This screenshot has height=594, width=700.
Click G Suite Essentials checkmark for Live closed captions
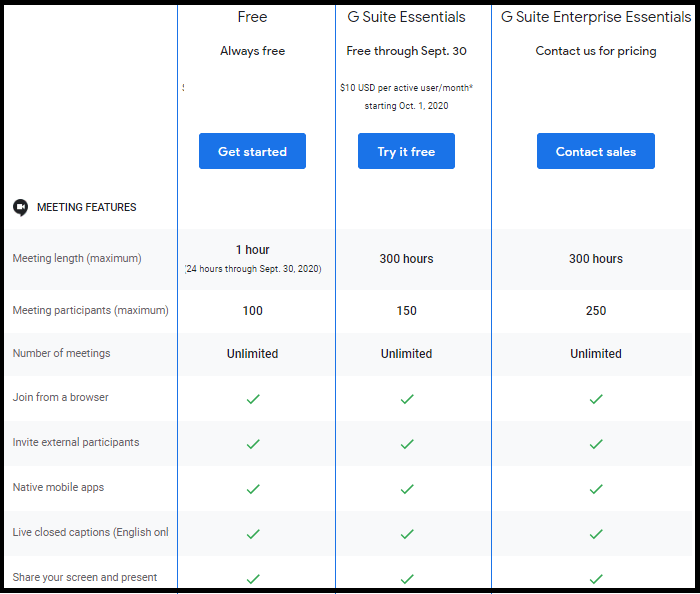point(407,533)
